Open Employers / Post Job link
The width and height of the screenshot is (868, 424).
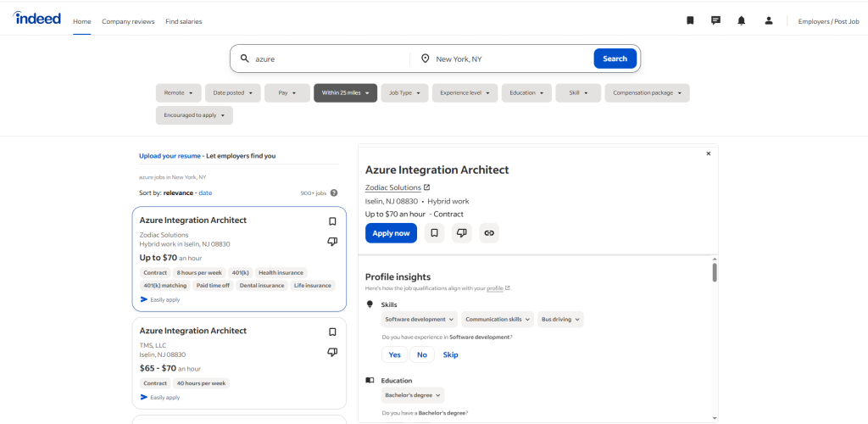829,21
